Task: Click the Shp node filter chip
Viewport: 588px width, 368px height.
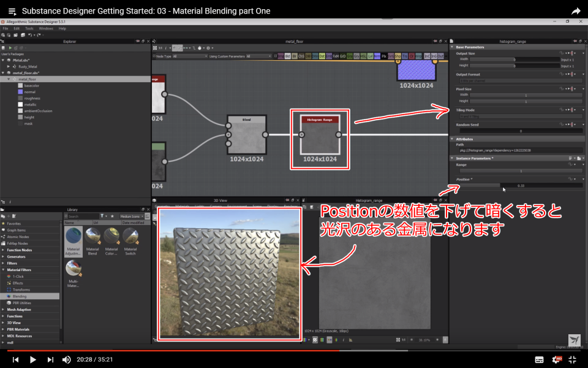Action: click(x=398, y=56)
